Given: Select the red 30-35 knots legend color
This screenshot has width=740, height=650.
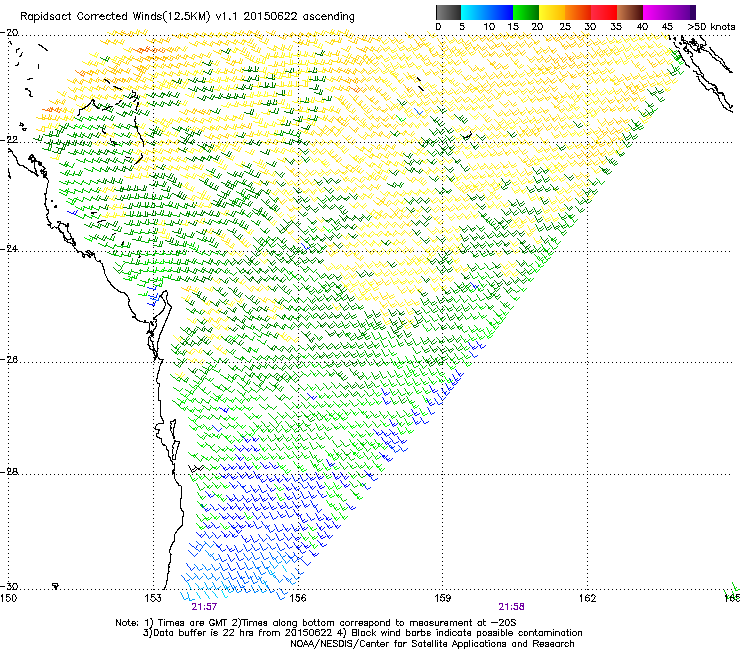Looking at the screenshot, I should (x=604, y=12).
